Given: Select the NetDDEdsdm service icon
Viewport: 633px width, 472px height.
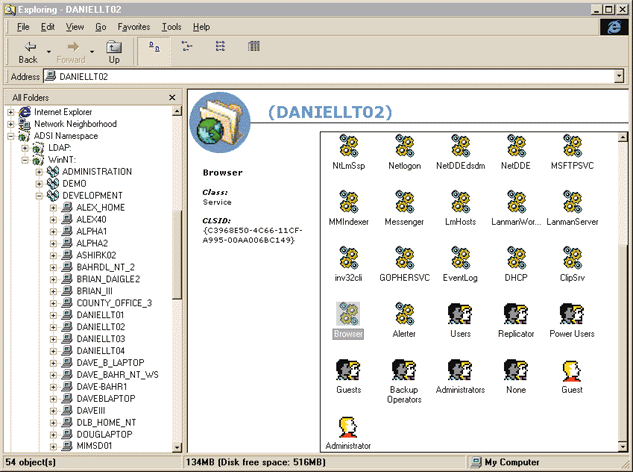Looking at the screenshot, I should 460,146.
